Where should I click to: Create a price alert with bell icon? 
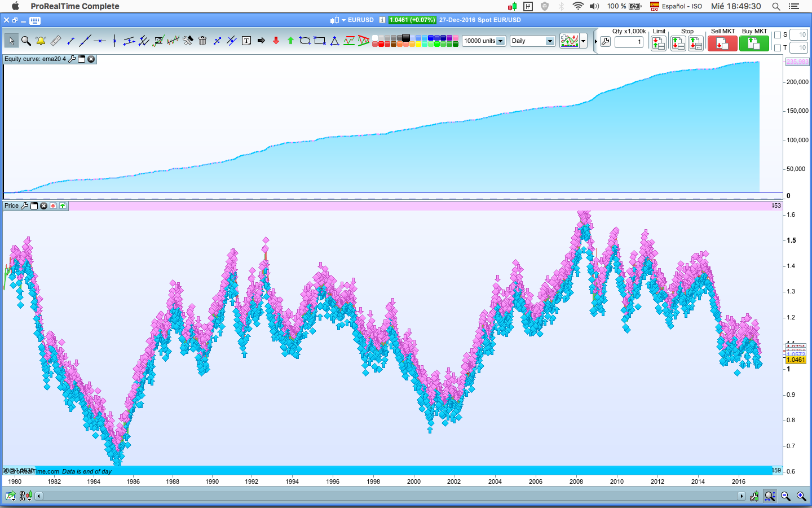pos(41,41)
